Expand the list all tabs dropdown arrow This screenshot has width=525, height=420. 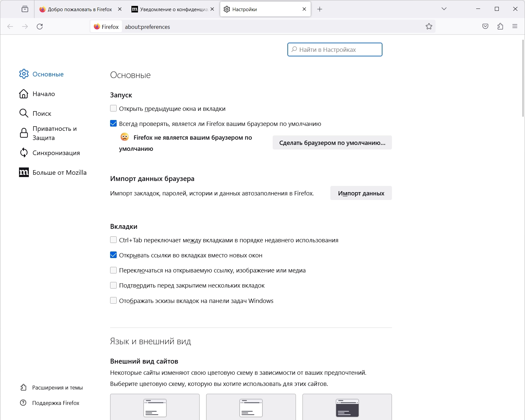coord(444,9)
